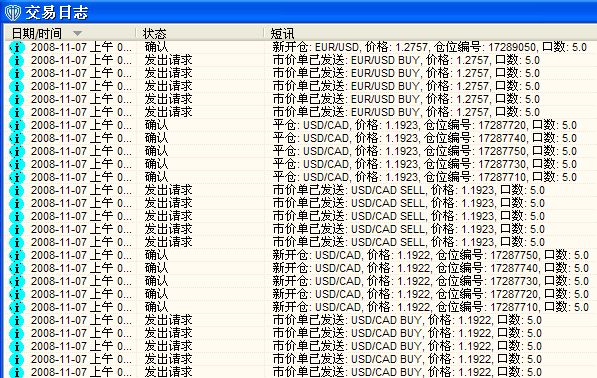Select message 平仓: USD/CAD, 仓位编号: 17287720
597x378 pixels.
(x=425, y=125)
